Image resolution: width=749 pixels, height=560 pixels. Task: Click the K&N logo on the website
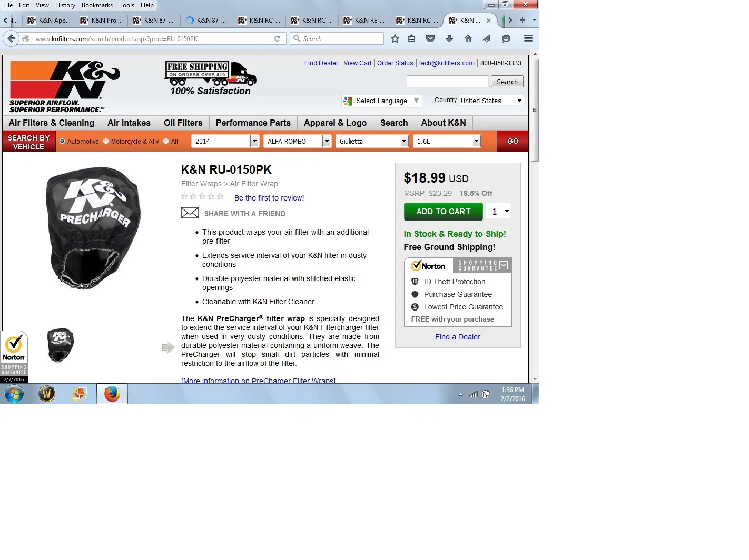click(x=65, y=86)
